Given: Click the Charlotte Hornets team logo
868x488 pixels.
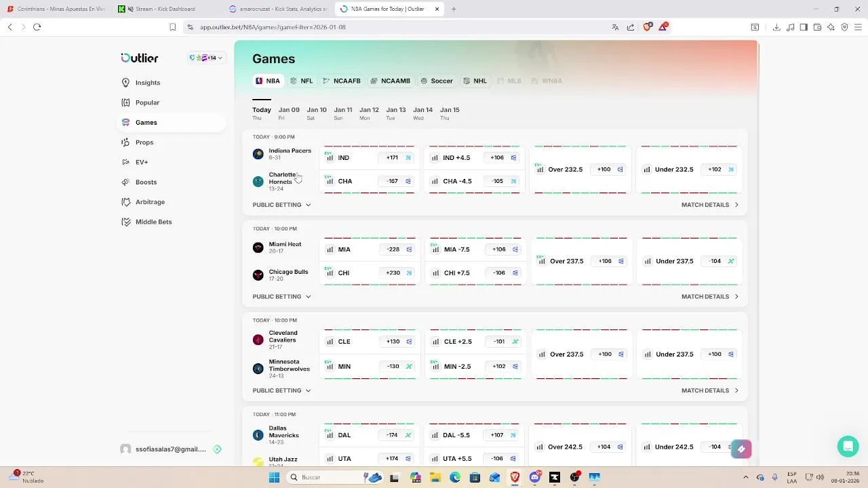Looking at the screenshot, I should click(258, 182).
